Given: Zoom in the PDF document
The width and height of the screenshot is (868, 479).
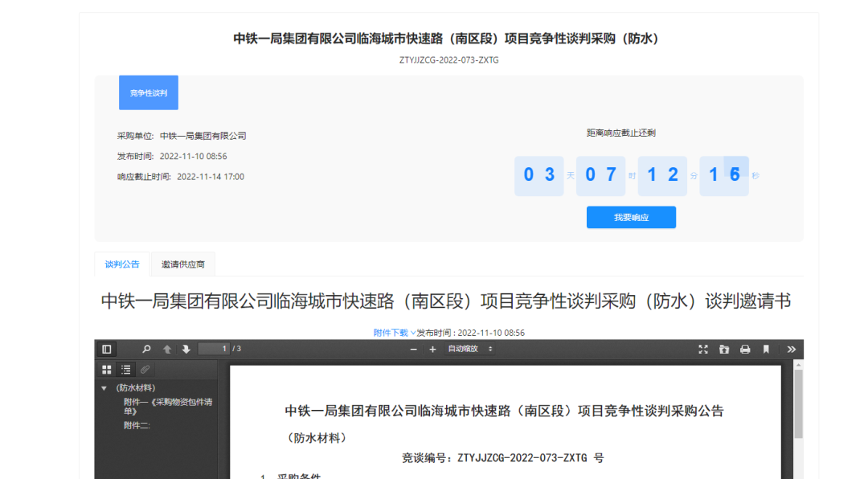Looking at the screenshot, I should tap(432, 349).
